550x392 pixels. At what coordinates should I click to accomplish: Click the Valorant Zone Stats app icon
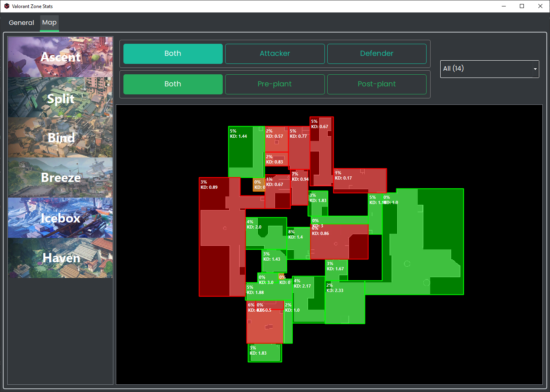coord(7,6)
